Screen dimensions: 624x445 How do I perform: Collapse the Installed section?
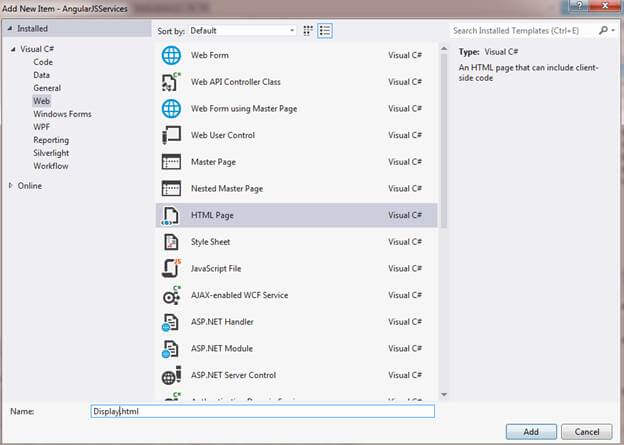[x=10, y=29]
